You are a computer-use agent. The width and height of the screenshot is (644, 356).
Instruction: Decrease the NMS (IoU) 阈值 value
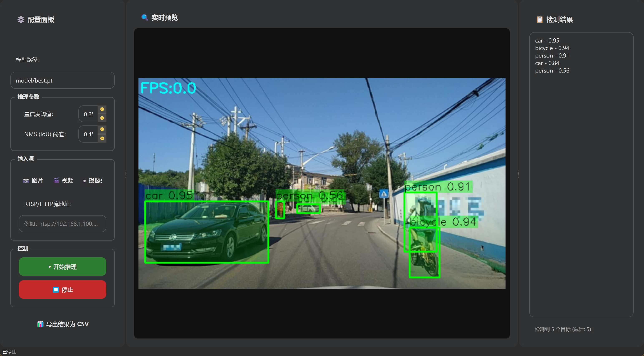pyautogui.click(x=102, y=138)
